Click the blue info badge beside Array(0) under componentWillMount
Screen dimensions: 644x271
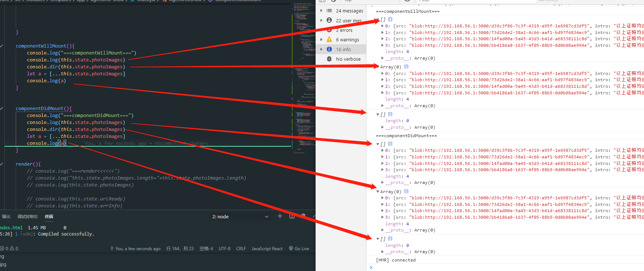[x=406, y=67]
